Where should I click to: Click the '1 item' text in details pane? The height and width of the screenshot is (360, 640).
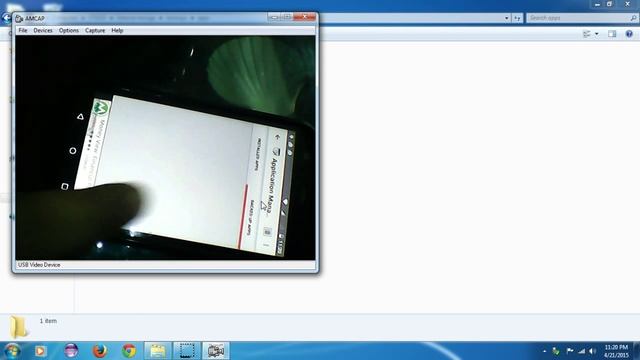(x=48, y=321)
